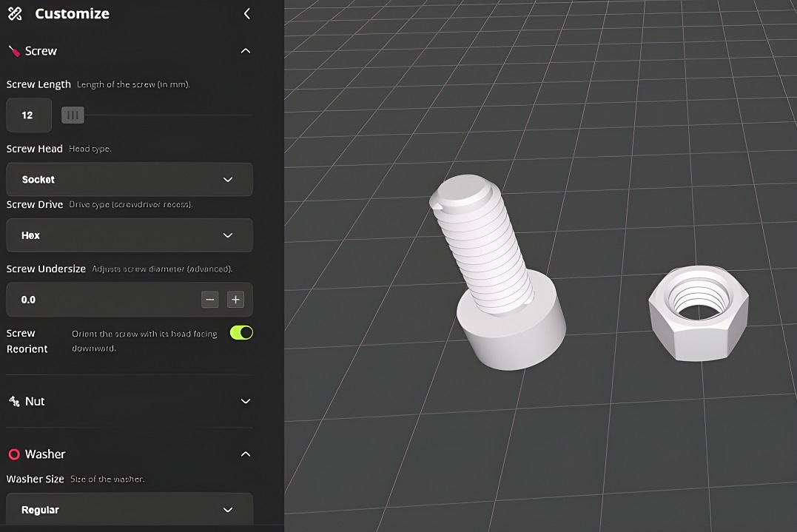Screen dimensions: 797x532
Task: Click the "Length of the screw (in mm)" hint
Action: pos(133,84)
